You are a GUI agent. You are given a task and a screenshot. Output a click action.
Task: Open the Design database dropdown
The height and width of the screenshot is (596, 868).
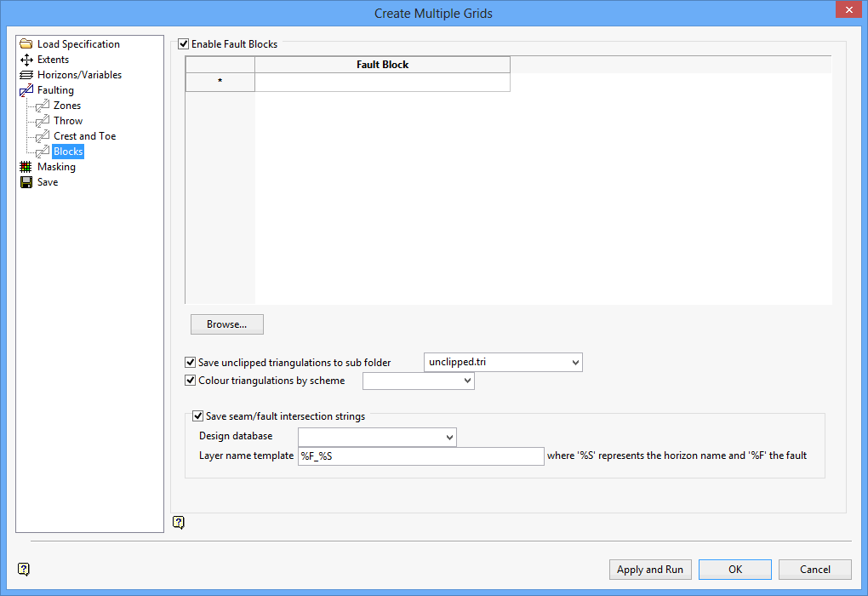pyautogui.click(x=449, y=437)
